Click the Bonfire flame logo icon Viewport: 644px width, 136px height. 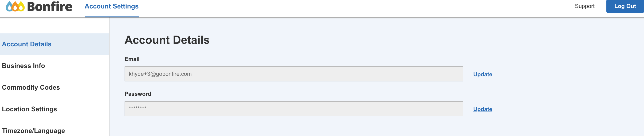point(15,6)
